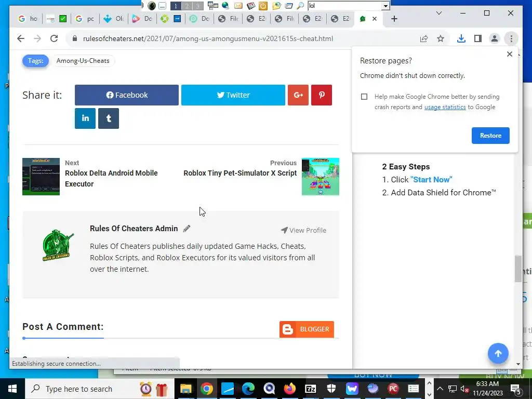Click the Rules Of Cheaters avatar logo

click(x=58, y=245)
